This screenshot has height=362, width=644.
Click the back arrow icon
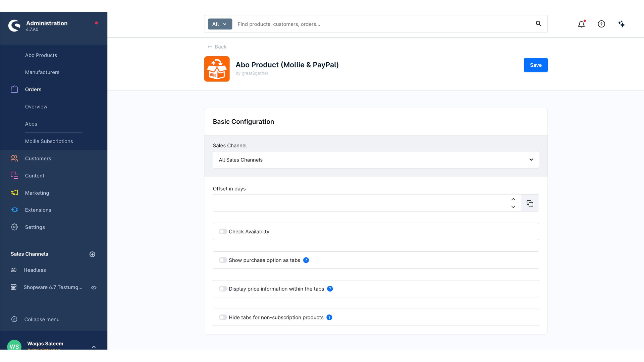[210, 47]
